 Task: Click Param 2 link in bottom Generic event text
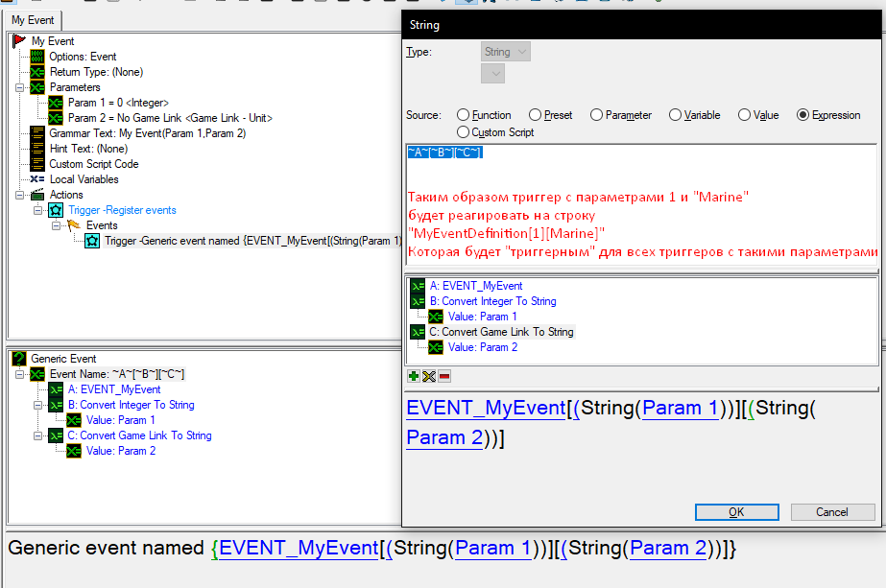(668, 548)
